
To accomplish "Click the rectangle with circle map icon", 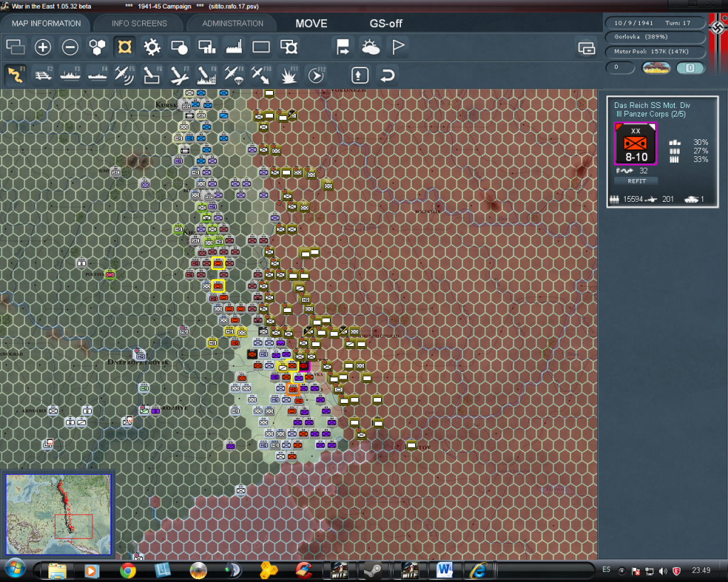I will 179,47.
